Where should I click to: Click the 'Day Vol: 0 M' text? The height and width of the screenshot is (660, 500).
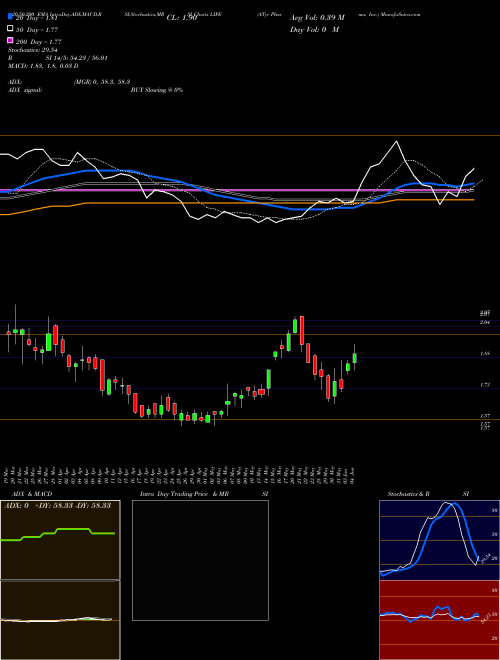pyautogui.click(x=314, y=29)
